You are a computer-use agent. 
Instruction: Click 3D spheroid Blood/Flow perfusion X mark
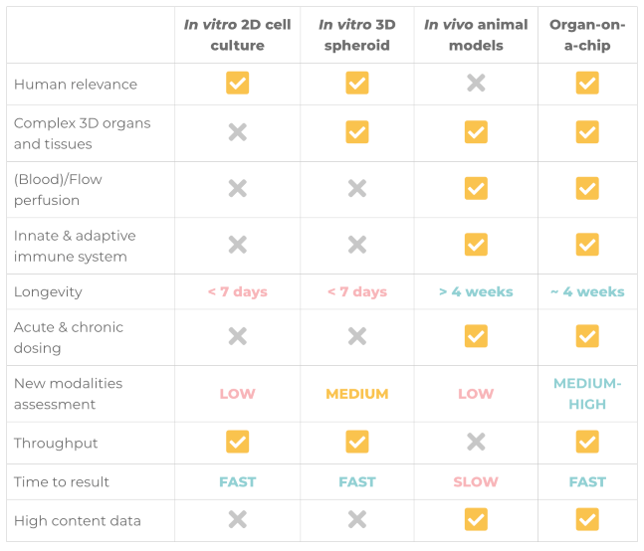click(357, 188)
